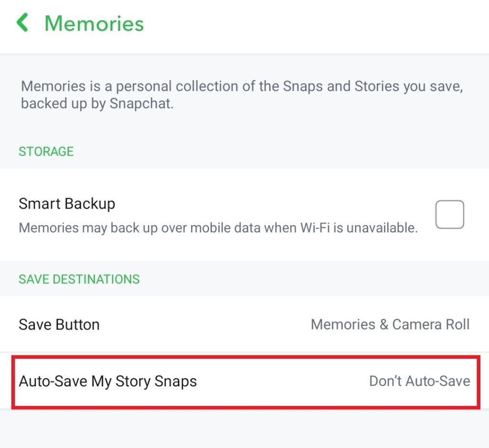
Task: Tap the Smart Backup row label
Action: (67, 203)
